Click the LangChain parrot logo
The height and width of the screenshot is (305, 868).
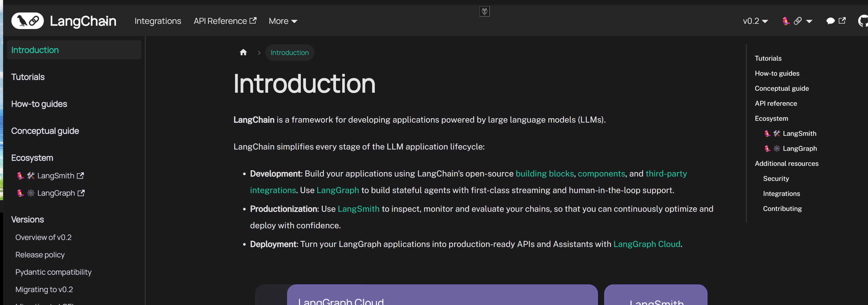[x=27, y=21]
